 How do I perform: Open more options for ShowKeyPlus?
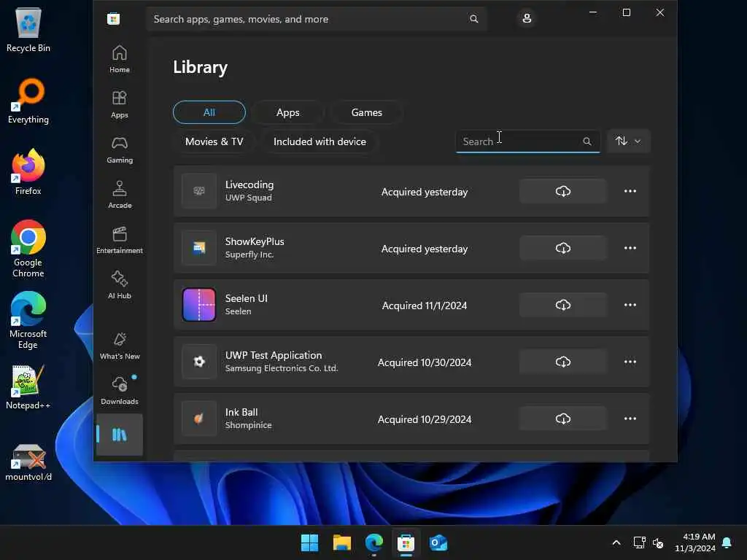pyautogui.click(x=630, y=248)
